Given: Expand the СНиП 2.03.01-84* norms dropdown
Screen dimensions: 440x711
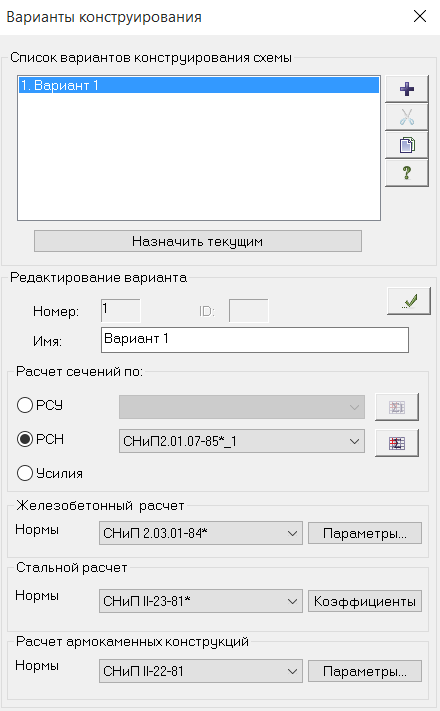Looking at the screenshot, I should pos(200,533).
